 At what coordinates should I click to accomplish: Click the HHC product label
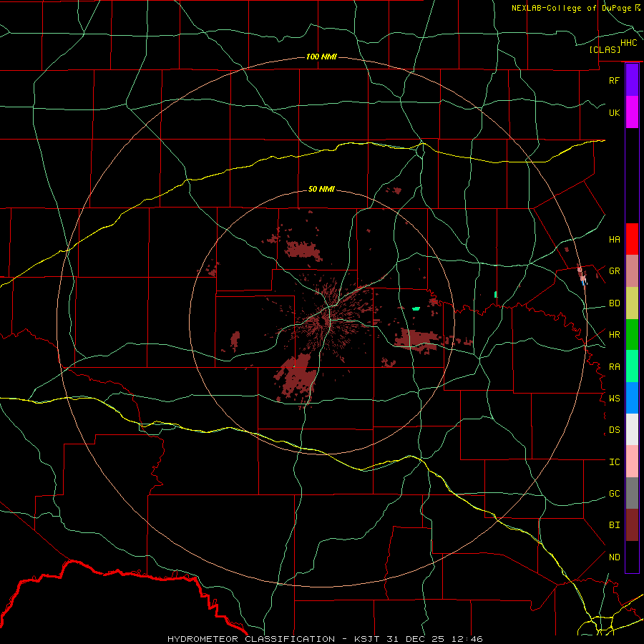628,43
